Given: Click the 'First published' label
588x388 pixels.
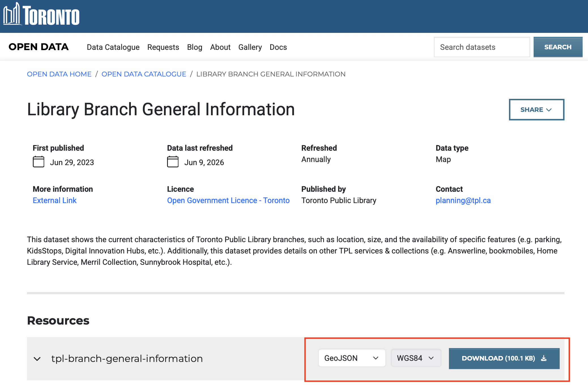Looking at the screenshot, I should tap(58, 148).
